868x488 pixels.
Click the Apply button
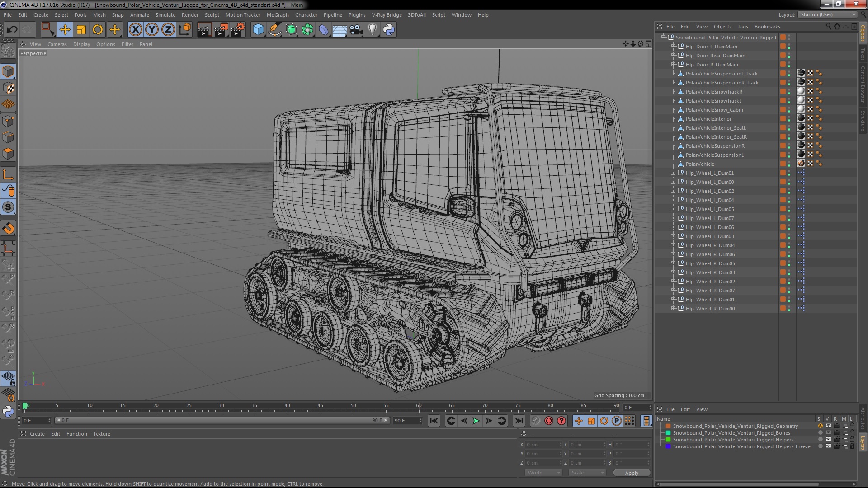pyautogui.click(x=632, y=473)
